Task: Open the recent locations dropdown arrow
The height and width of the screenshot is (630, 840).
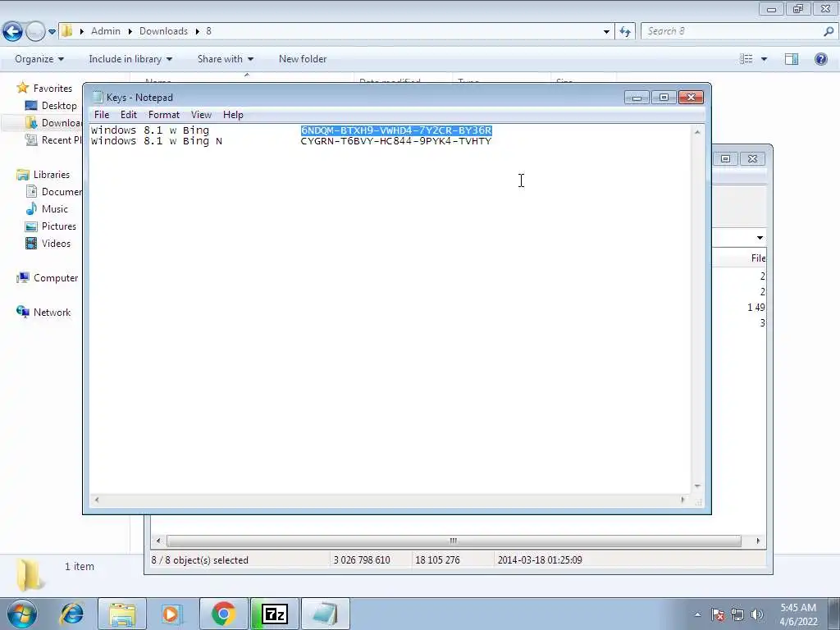Action: point(52,32)
